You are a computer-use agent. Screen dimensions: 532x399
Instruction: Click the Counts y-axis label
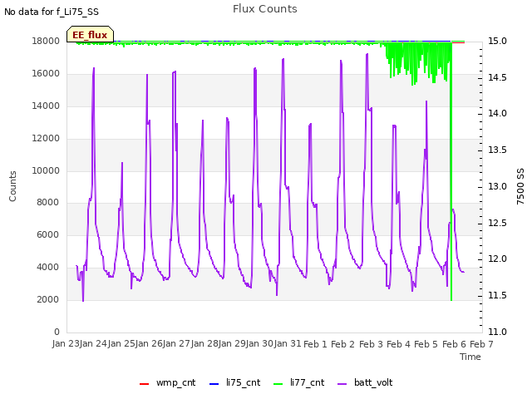(12, 186)
